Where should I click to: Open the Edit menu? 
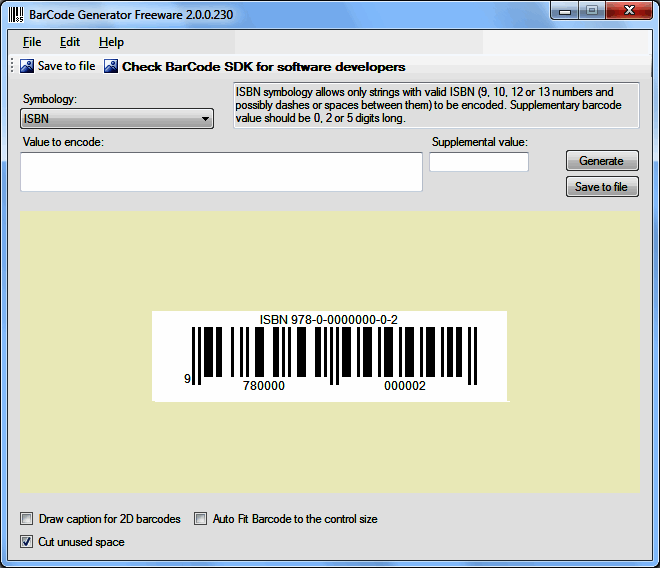tap(69, 42)
